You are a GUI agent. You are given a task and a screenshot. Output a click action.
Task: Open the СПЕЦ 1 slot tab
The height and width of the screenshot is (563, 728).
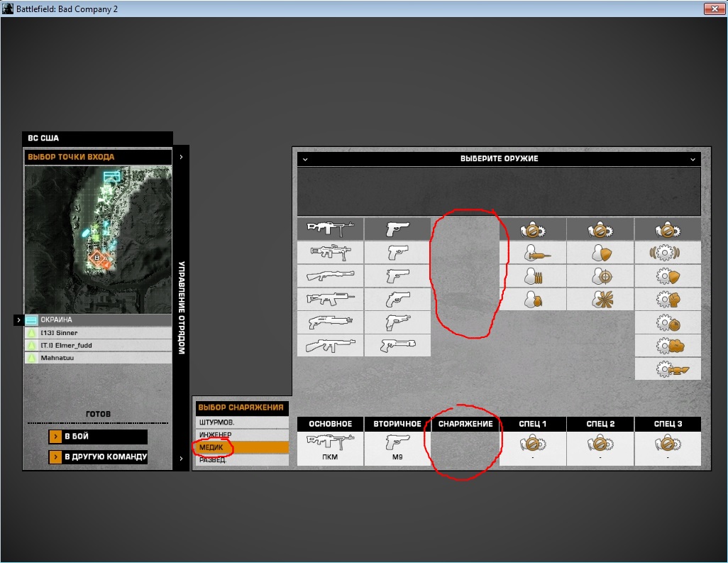(x=533, y=424)
